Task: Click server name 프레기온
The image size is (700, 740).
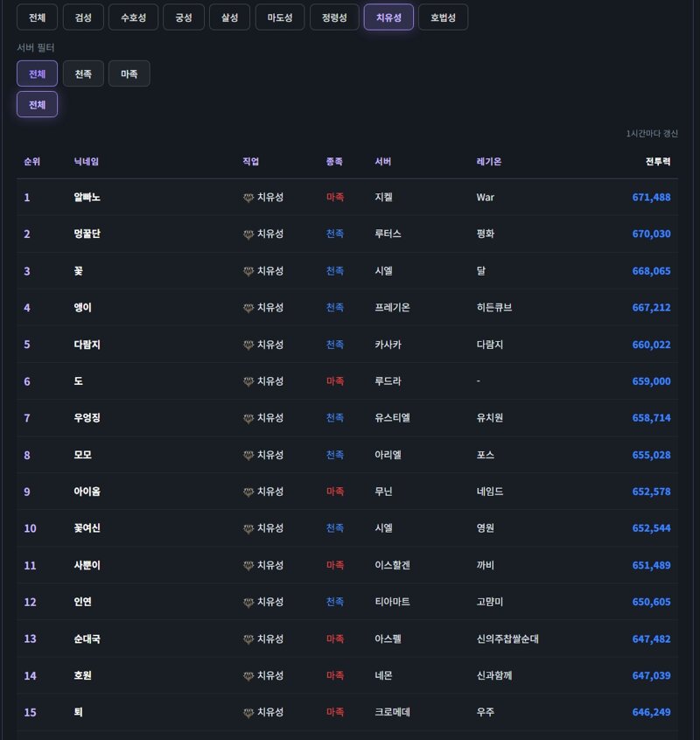Action: pyautogui.click(x=392, y=307)
